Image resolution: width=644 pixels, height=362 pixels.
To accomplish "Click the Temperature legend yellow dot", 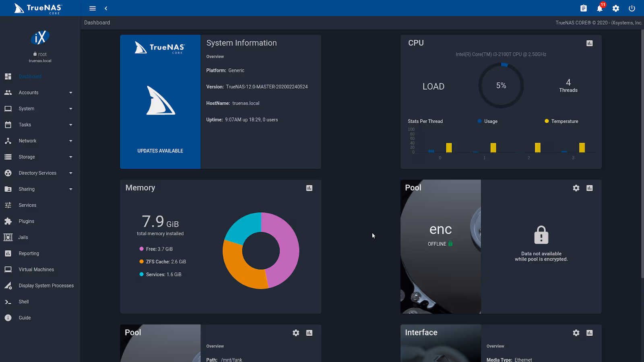I will tap(547, 121).
